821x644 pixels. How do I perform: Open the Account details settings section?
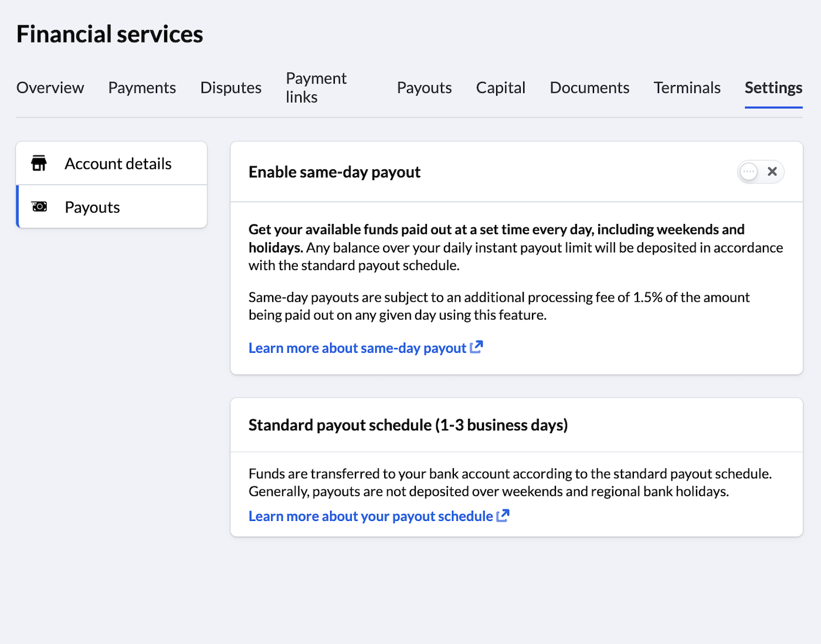point(118,163)
